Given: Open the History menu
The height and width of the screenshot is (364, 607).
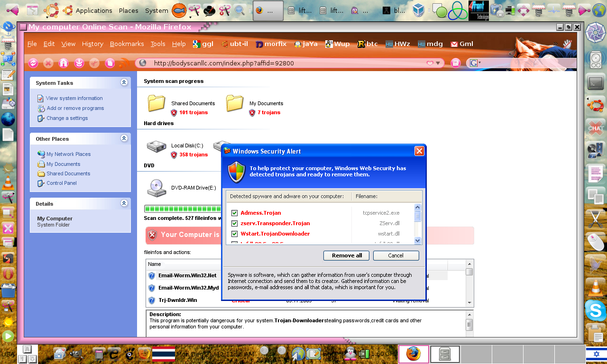Looking at the screenshot, I should click(x=92, y=44).
